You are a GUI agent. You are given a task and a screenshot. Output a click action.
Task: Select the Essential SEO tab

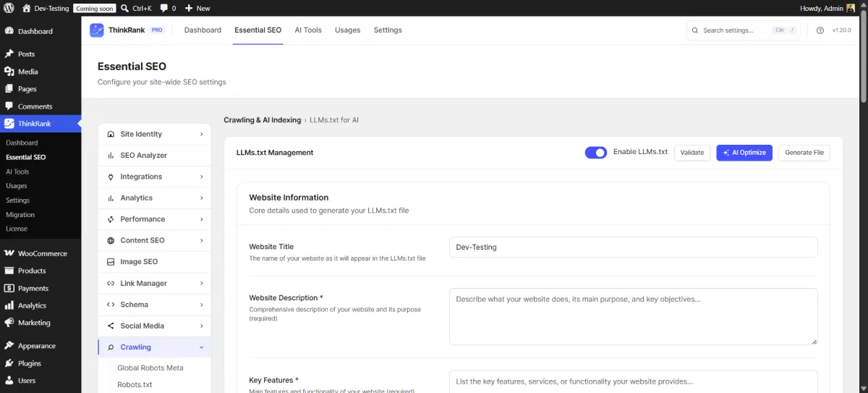[258, 30]
